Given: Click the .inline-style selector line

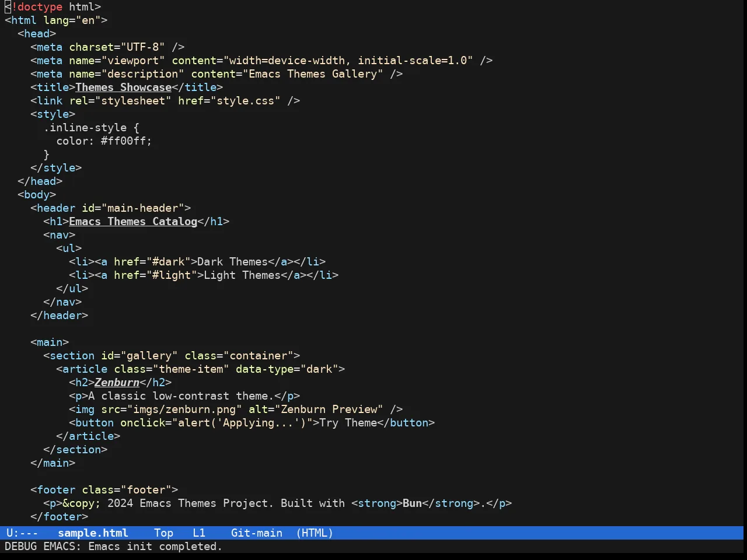Looking at the screenshot, I should click(x=92, y=127).
